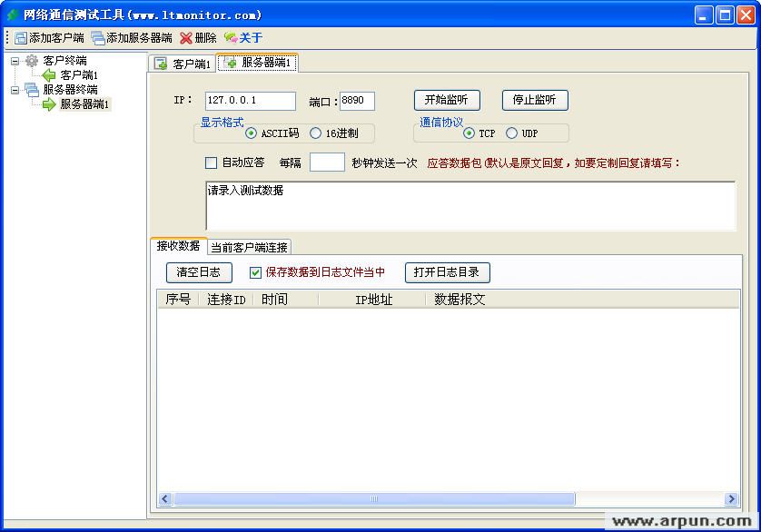
Task: Click the 开始监听 start listening button
Action: 447,101
